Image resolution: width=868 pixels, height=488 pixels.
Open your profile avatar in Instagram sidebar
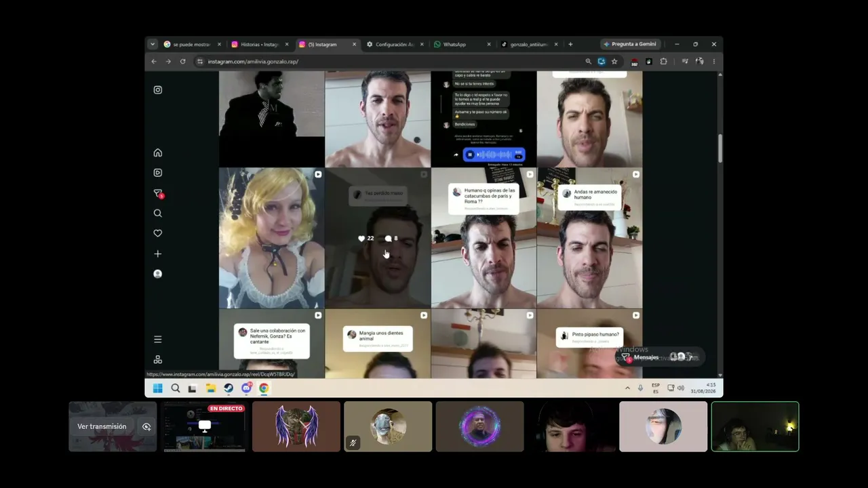(158, 274)
